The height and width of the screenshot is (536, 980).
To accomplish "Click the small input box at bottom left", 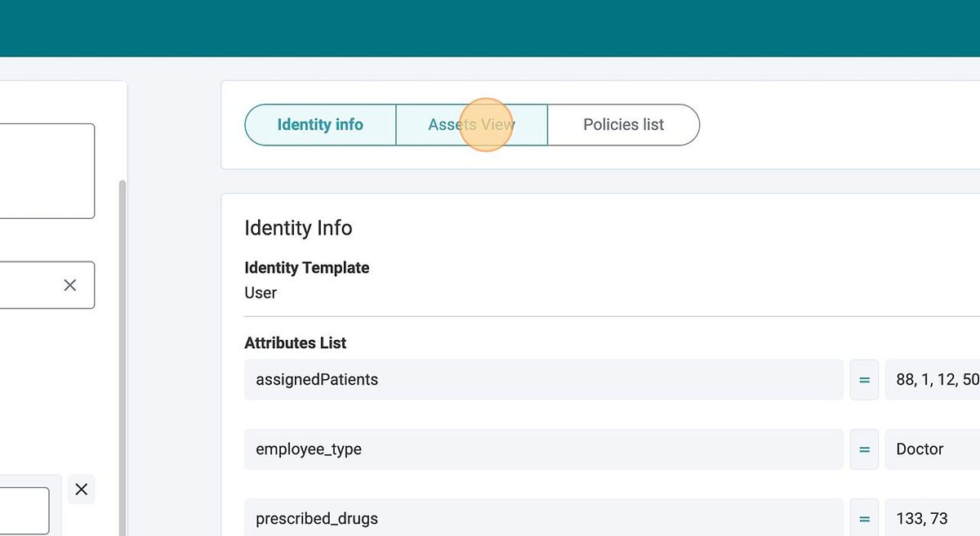I will [x=24, y=511].
